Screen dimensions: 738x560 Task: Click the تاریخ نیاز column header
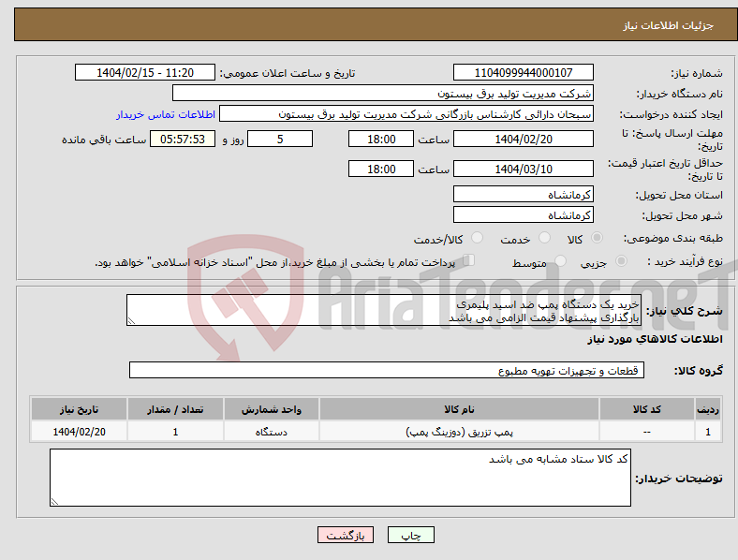[x=79, y=409]
